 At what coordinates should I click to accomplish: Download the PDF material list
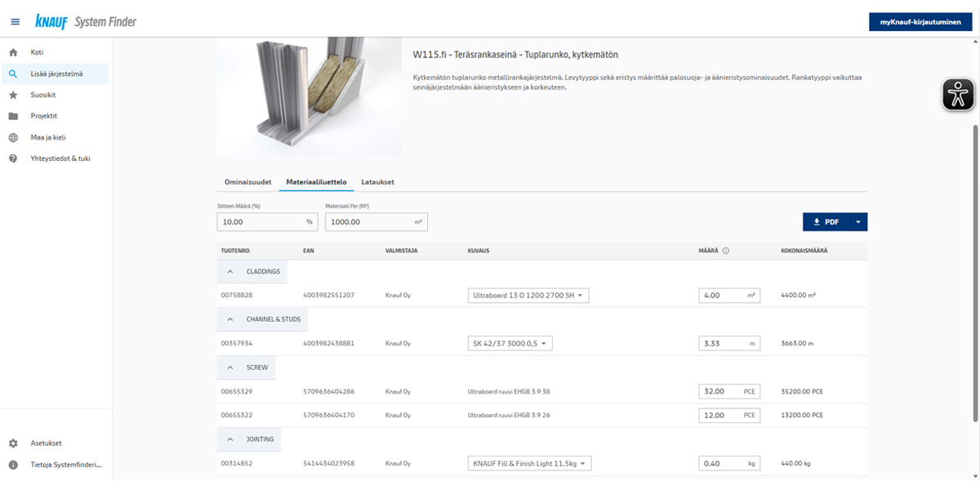pyautogui.click(x=826, y=222)
